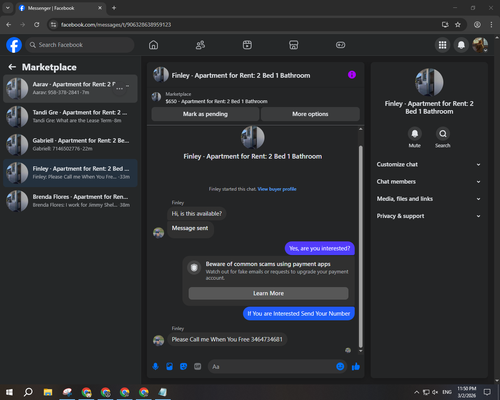
Task: Open the purple conversation info icon
Action: pos(352,75)
